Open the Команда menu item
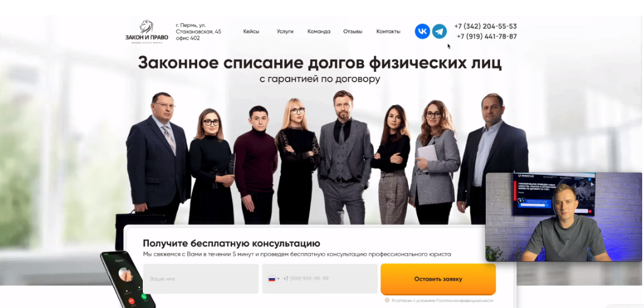This screenshot has width=644, height=308. point(319,32)
